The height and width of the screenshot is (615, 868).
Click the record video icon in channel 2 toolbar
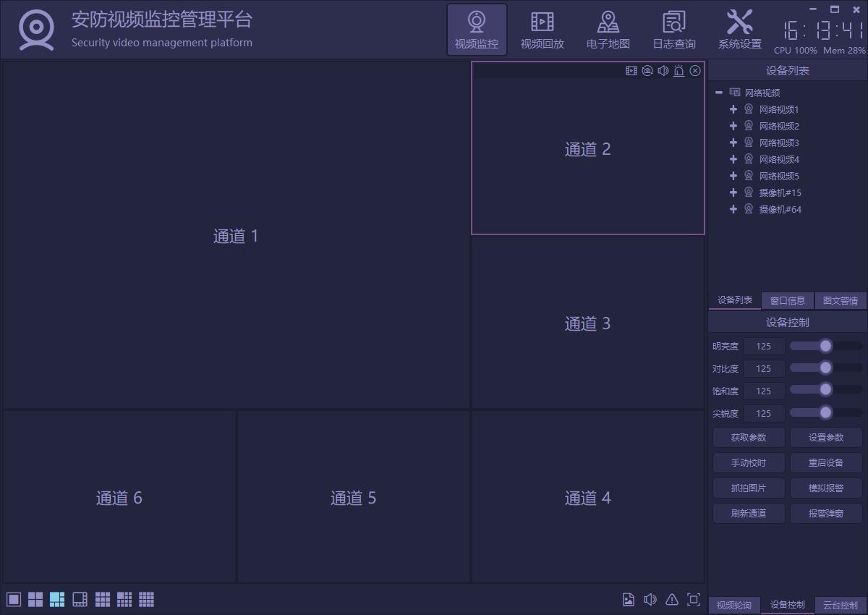tap(631, 71)
